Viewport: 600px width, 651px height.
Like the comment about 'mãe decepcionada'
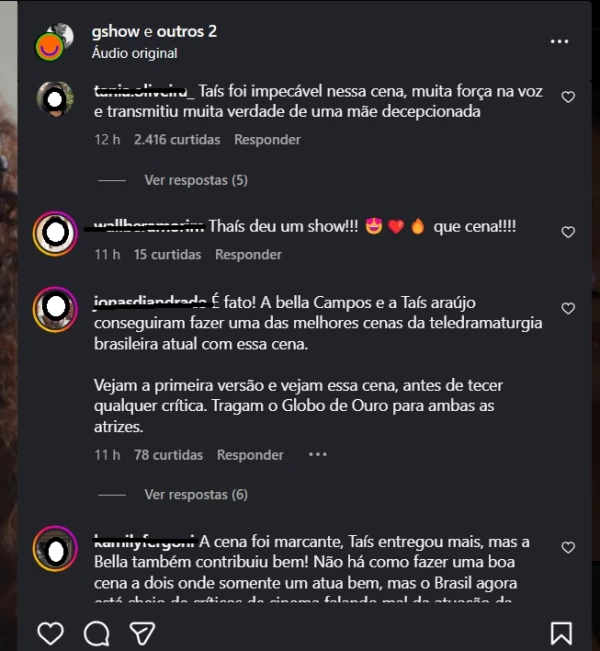pyautogui.click(x=568, y=97)
